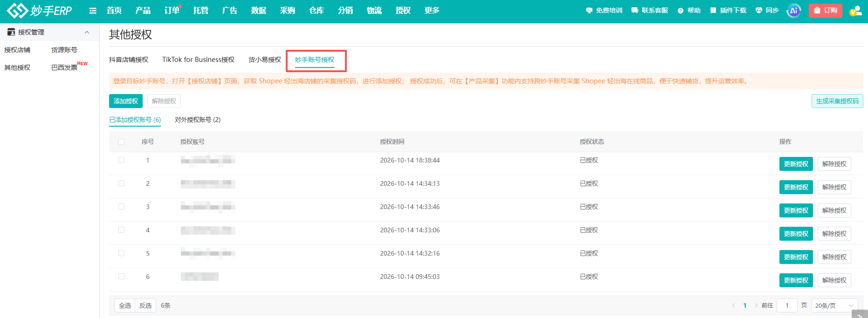Click the 妙手ERP logo
This screenshot has height=318, width=868.
40,10
